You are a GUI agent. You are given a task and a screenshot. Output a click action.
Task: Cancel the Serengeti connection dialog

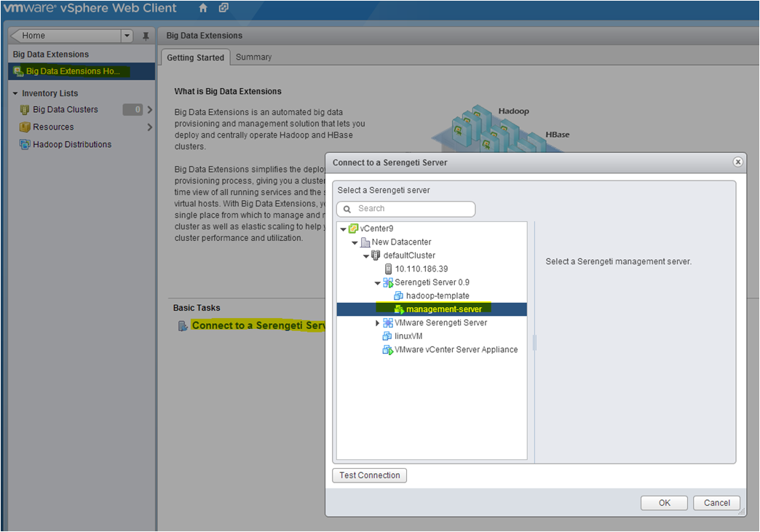click(x=716, y=503)
